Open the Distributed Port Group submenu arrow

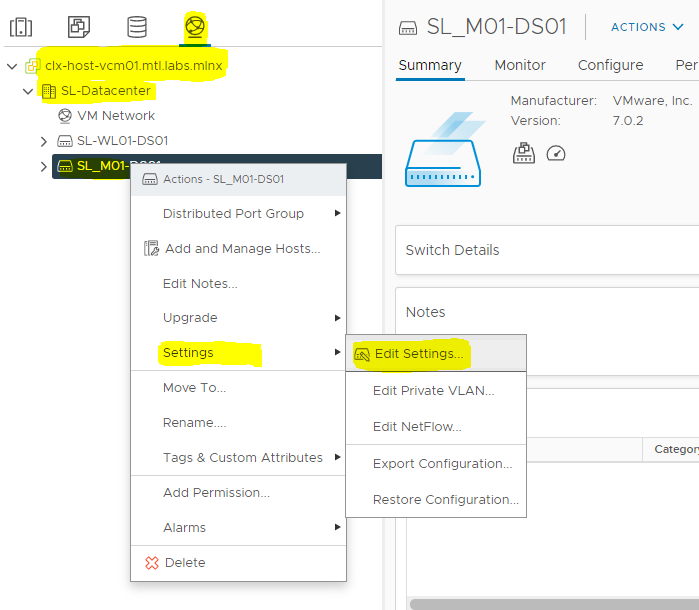point(337,213)
